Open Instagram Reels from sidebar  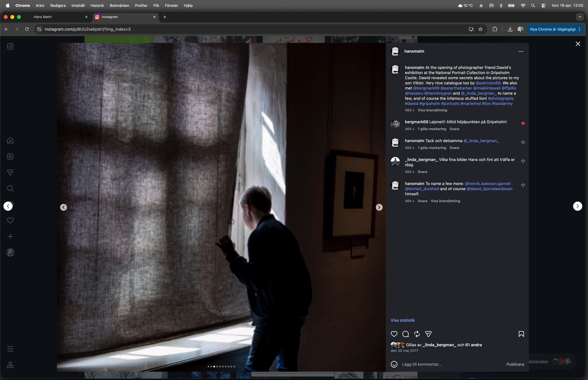click(x=10, y=156)
